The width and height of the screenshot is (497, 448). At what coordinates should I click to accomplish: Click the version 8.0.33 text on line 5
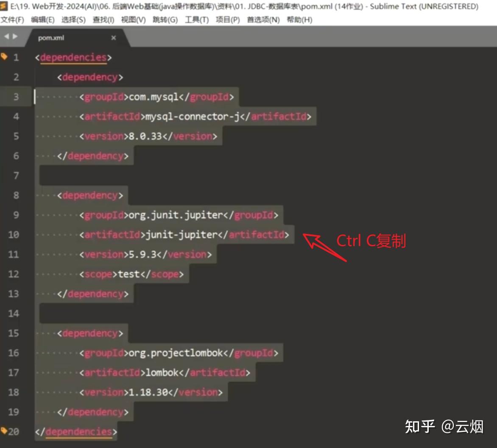147,136
